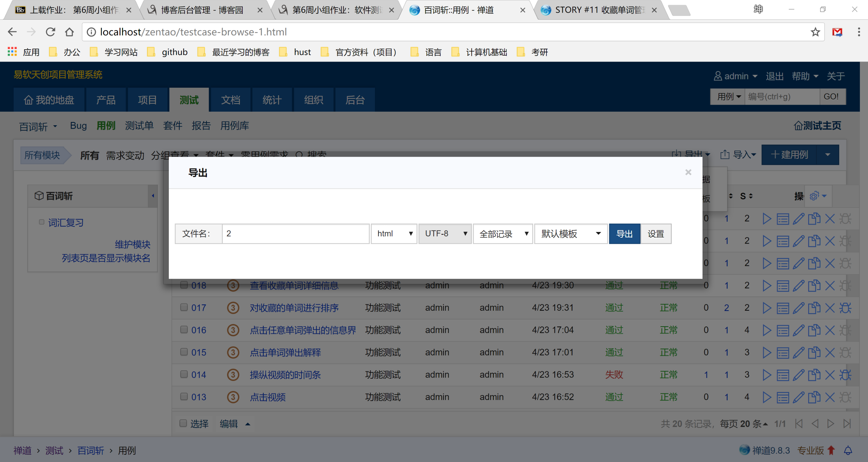Open results list icon for case 016

(782, 330)
